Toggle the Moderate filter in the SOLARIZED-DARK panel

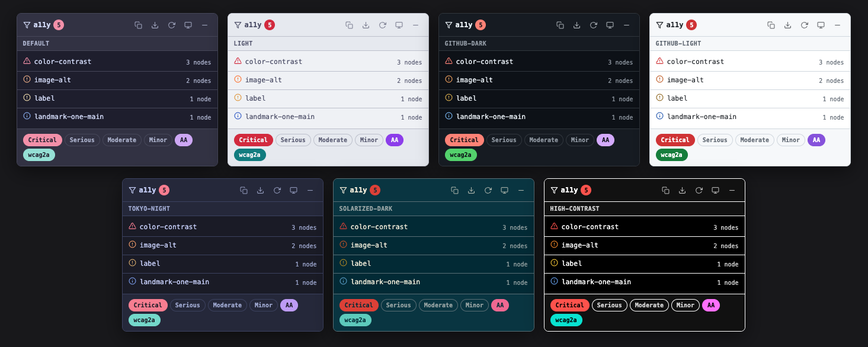(x=438, y=305)
